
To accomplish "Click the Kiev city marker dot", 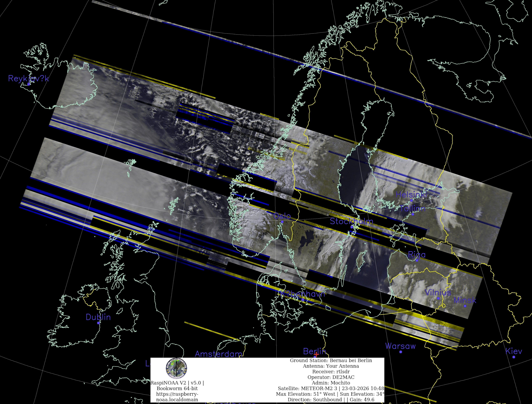I will (x=513, y=357).
